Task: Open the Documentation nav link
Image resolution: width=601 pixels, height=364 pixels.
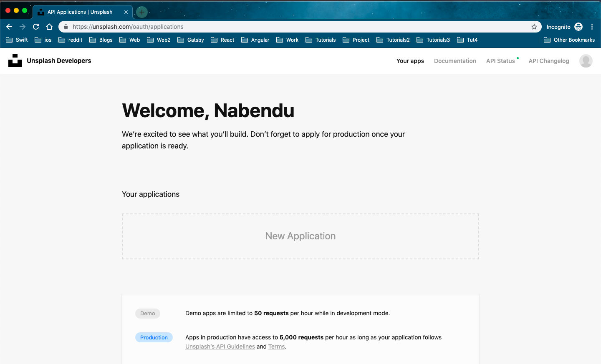Action: coord(455,61)
